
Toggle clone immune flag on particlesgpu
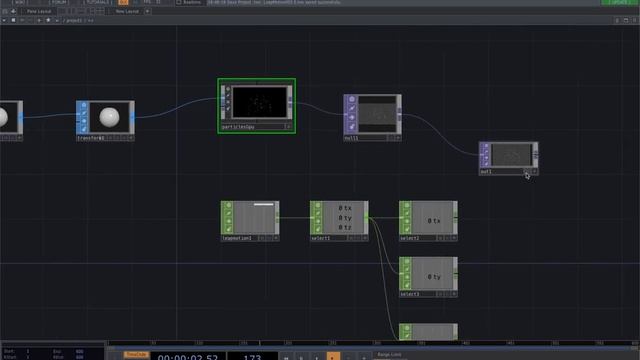click(228, 96)
